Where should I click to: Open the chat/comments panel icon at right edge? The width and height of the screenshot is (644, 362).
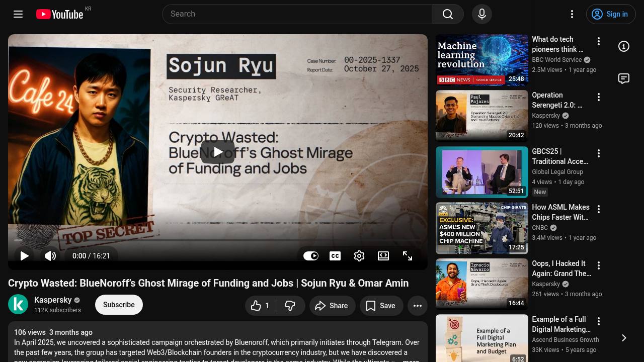coord(624,78)
